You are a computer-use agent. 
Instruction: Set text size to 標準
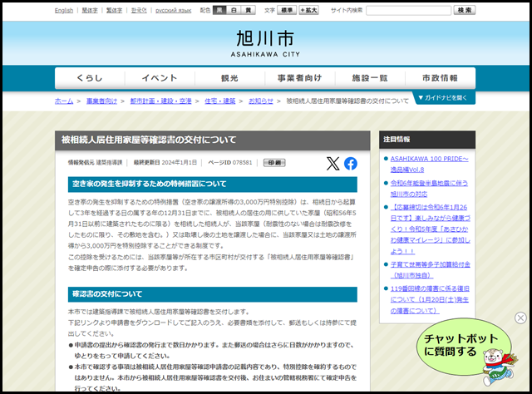(x=286, y=10)
